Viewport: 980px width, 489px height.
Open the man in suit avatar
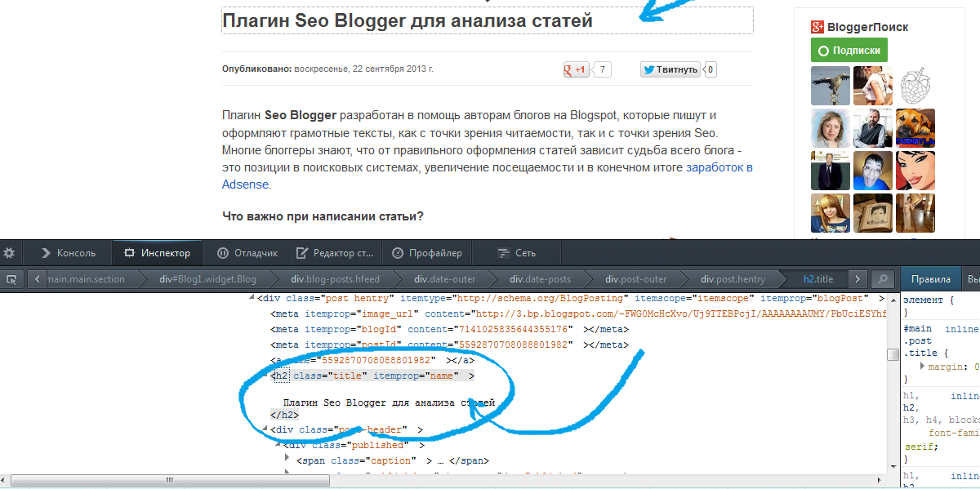click(830, 170)
